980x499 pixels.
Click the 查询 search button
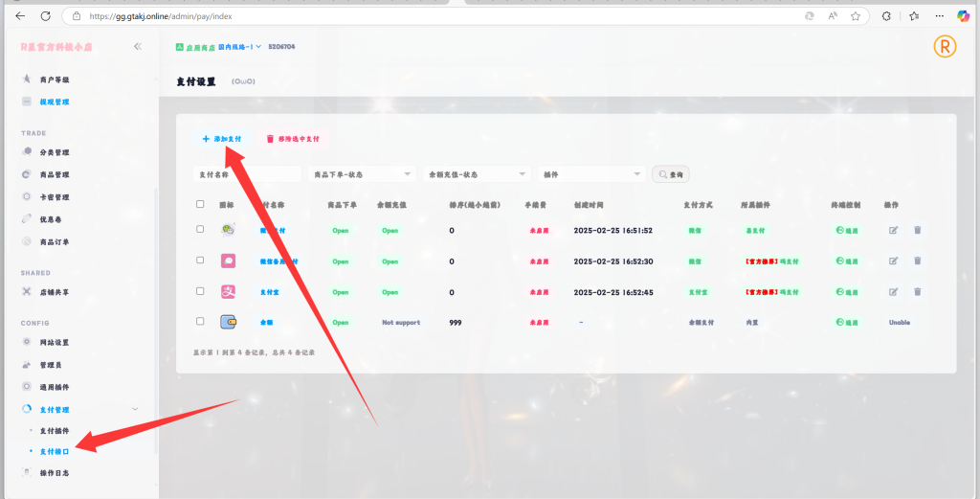pyautogui.click(x=670, y=174)
